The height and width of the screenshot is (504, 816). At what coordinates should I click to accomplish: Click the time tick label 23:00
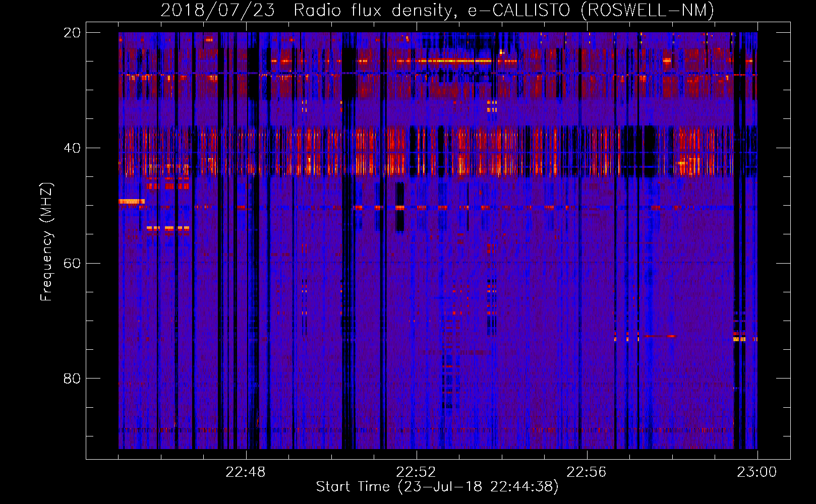[757, 472]
